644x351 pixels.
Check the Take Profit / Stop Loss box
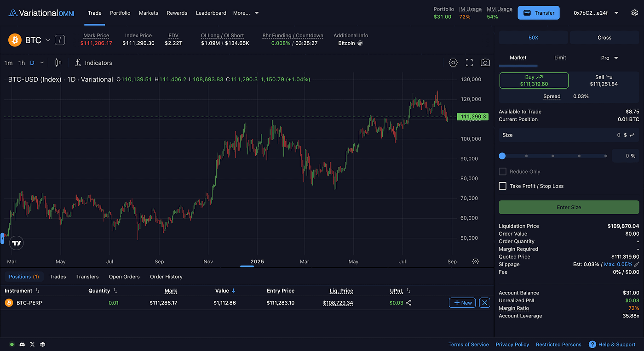[x=502, y=186]
